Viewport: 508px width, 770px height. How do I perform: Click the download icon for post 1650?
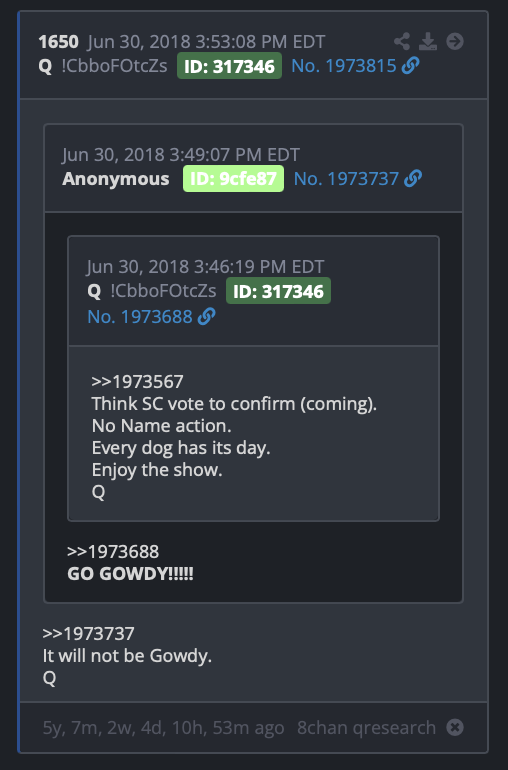[x=428, y=41]
